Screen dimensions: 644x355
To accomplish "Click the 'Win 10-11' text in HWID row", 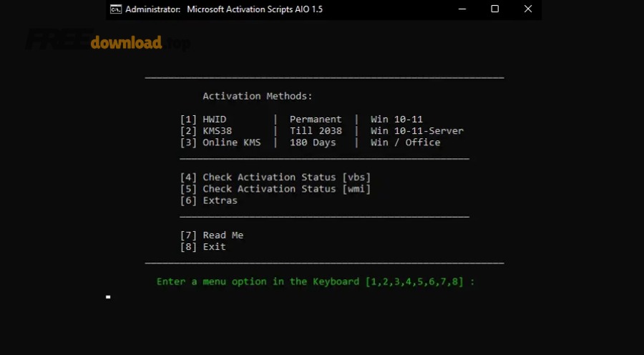I will pos(396,120).
